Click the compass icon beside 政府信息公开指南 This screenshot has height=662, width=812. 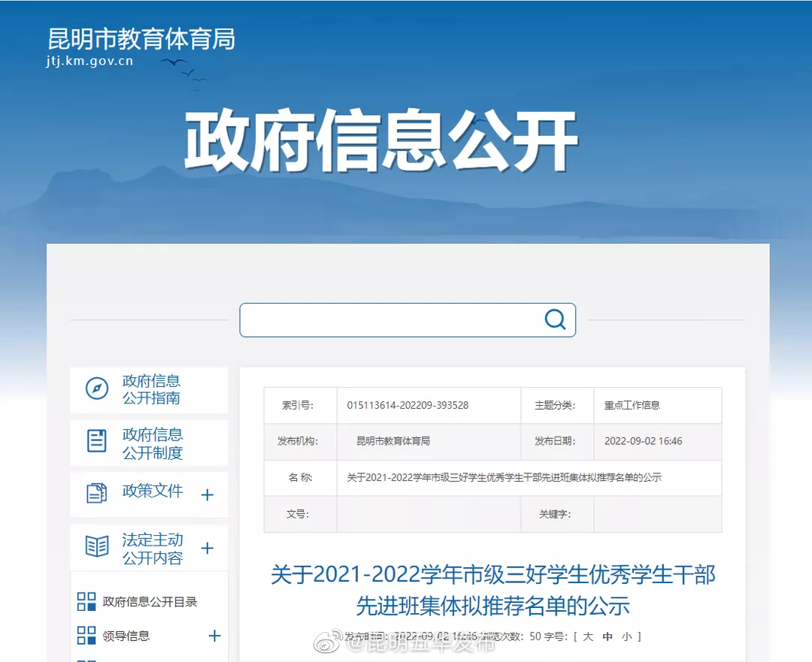tap(96, 389)
